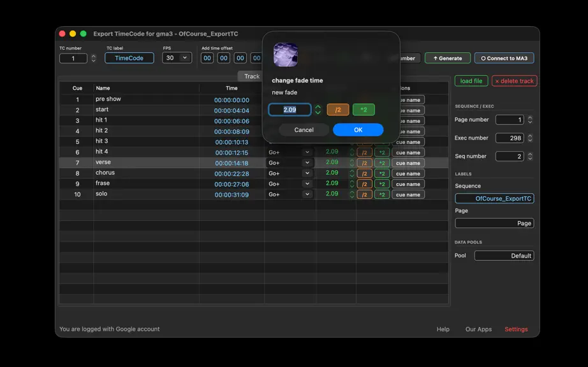
Task: Select the 'hit 2' cue name
Action: [x=101, y=131]
